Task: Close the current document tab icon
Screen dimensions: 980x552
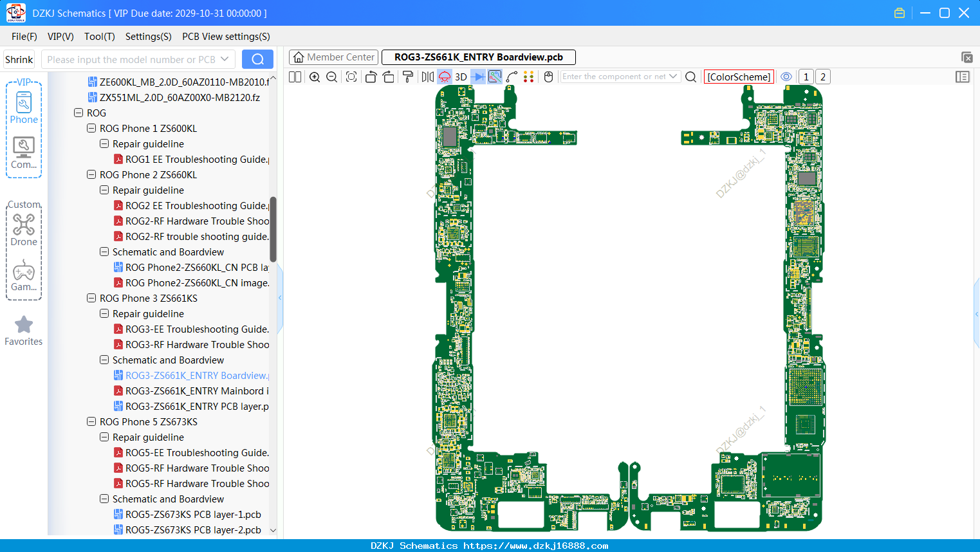Action: (966, 57)
